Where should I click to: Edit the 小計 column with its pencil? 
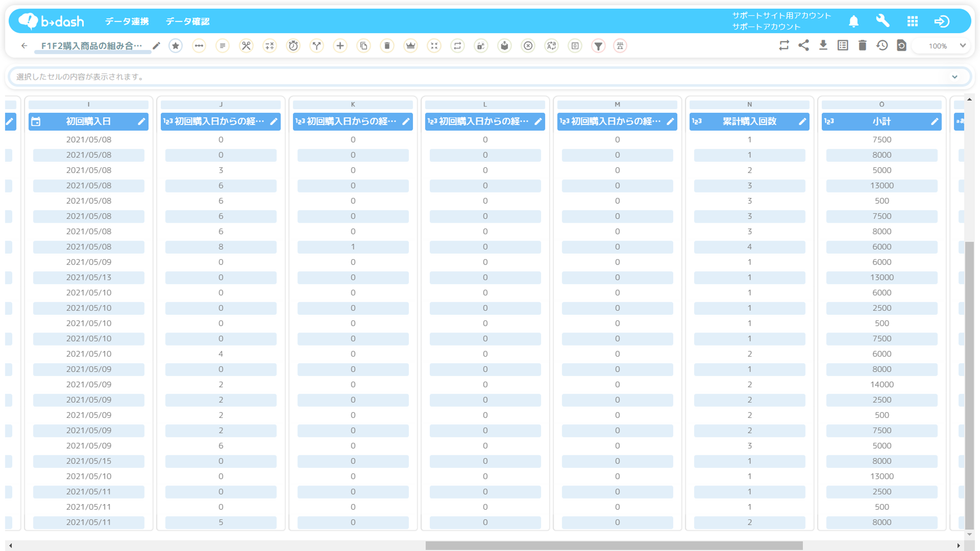point(934,121)
